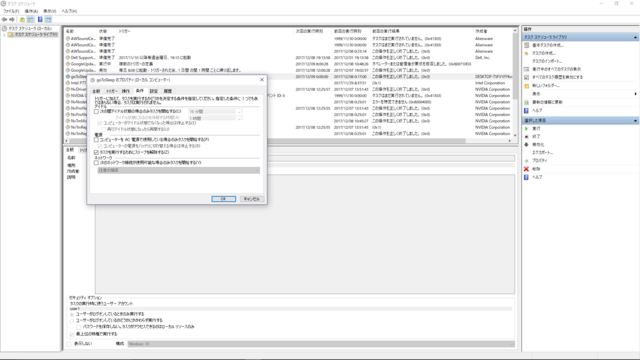This screenshot has height=360, width=640.
Task: Click the Back arrow in the toolbar
Action: click(x=4, y=20)
